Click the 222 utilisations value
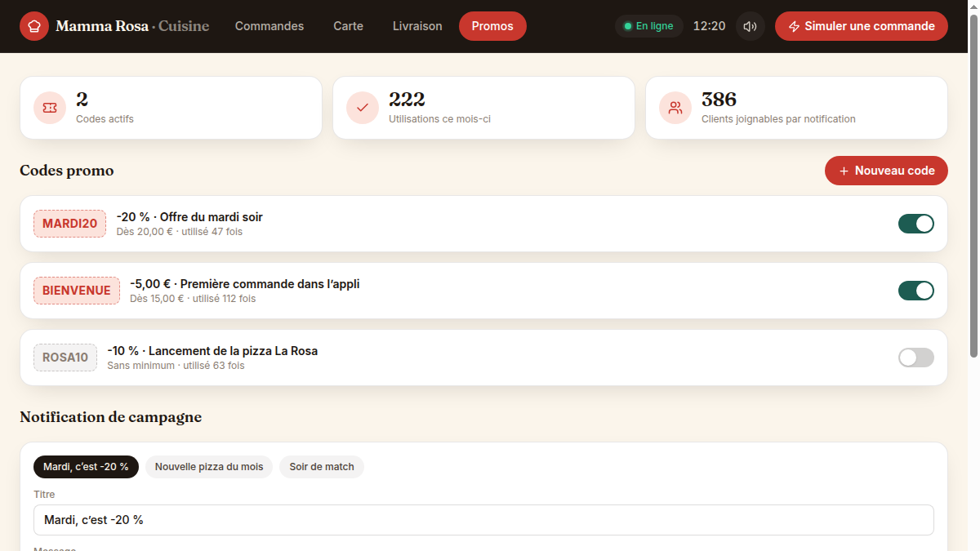The height and width of the screenshot is (551, 980). click(x=407, y=100)
